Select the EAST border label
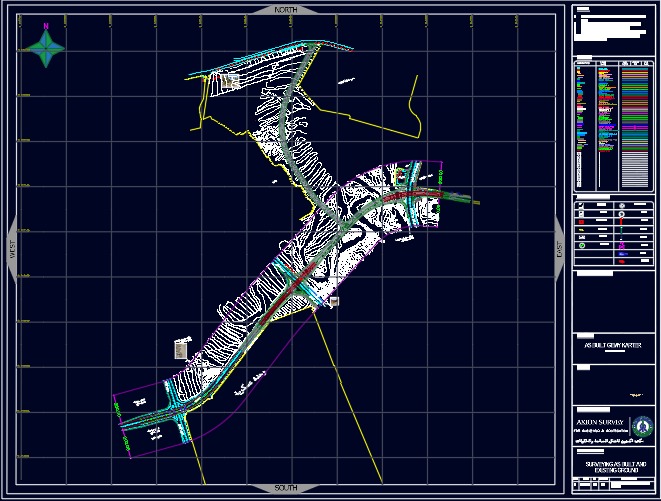The width and height of the screenshot is (661, 501). point(560,250)
